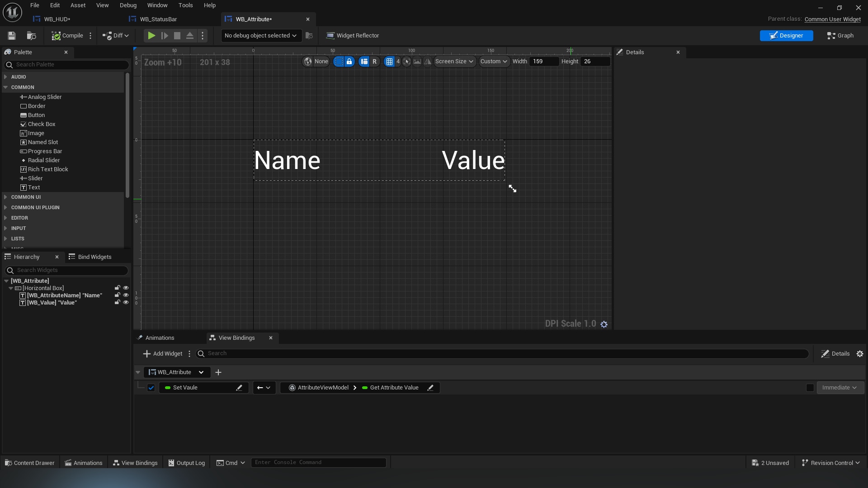Hide the WB_Value widget via eye icon

[126, 303]
